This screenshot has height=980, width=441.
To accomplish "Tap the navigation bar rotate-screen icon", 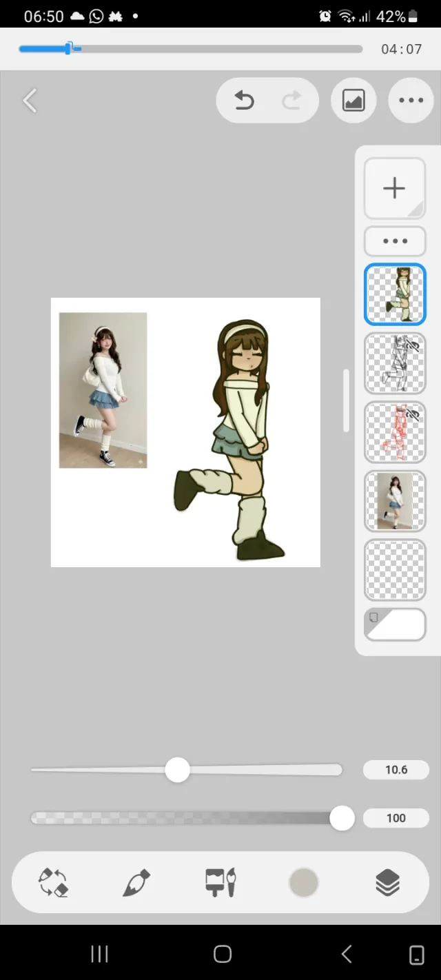I will tap(417, 955).
